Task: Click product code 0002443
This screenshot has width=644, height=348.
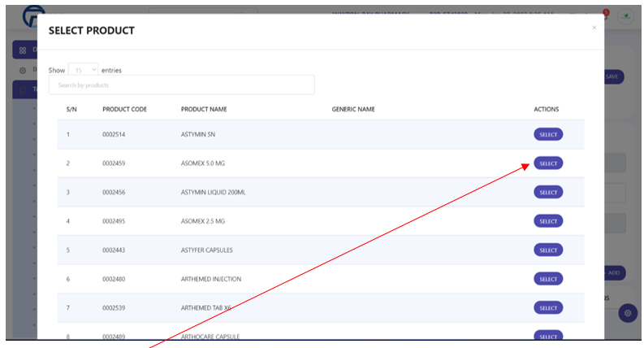Action: click(x=114, y=250)
